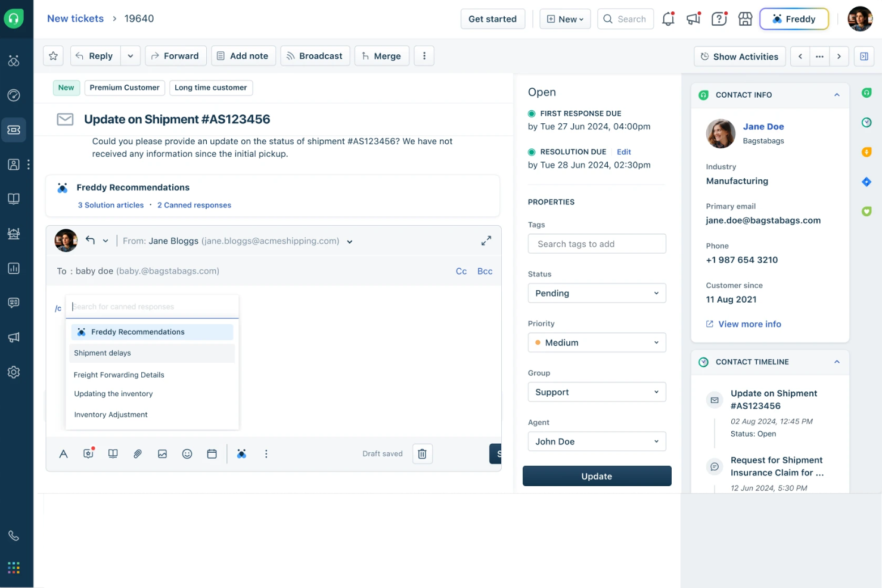This screenshot has width=882, height=588.
Task: Open the Knowledge Base from the left sidebar
Action: (x=14, y=199)
